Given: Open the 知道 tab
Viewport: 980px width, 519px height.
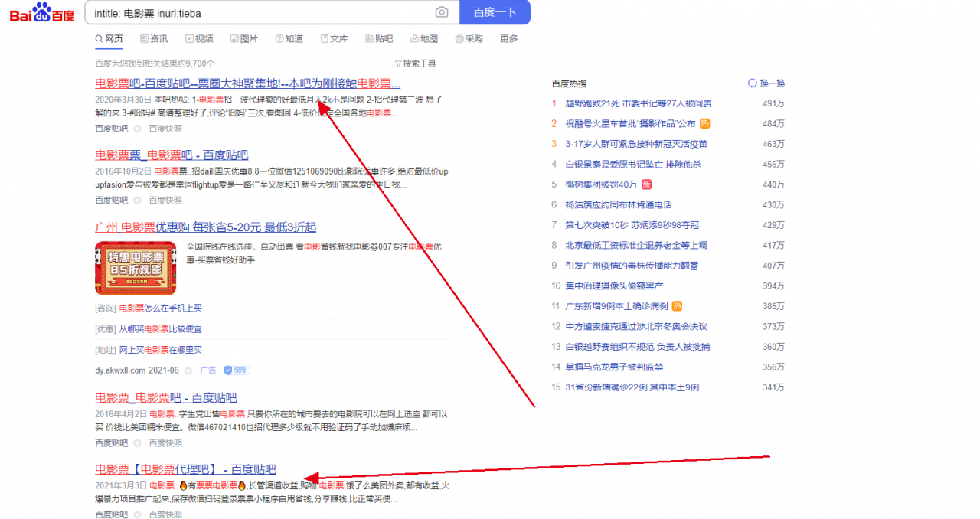Looking at the screenshot, I should coord(289,39).
